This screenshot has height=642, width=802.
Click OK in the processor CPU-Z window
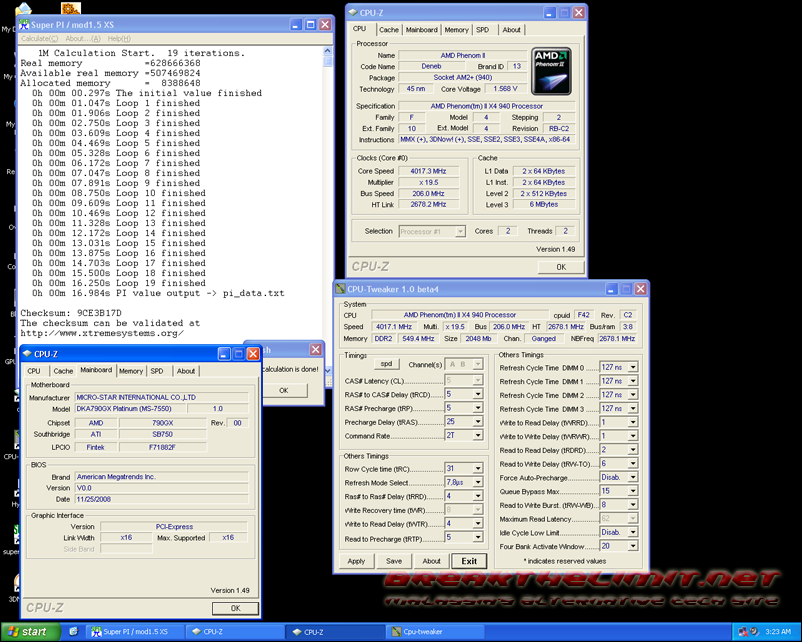(561, 267)
